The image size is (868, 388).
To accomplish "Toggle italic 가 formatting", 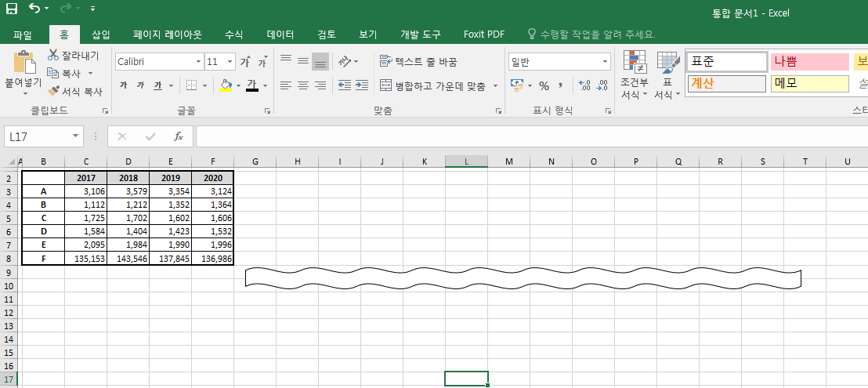I will pos(140,85).
